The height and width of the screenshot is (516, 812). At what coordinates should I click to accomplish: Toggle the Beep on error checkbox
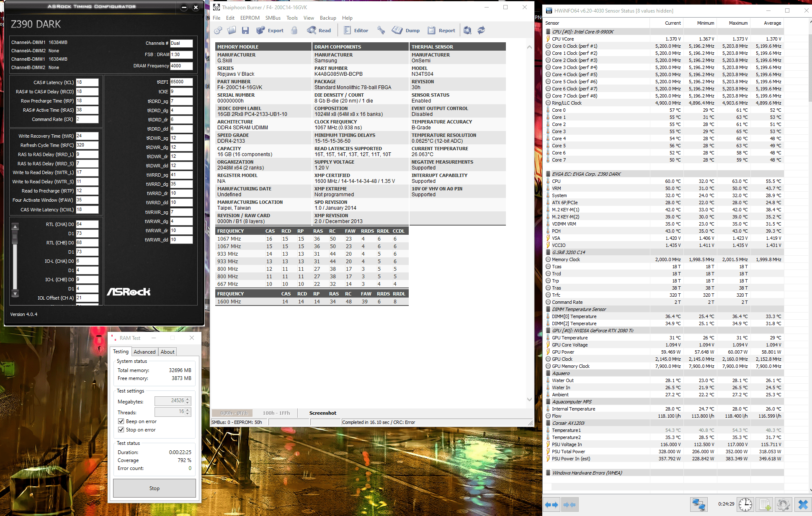pyautogui.click(x=121, y=421)
